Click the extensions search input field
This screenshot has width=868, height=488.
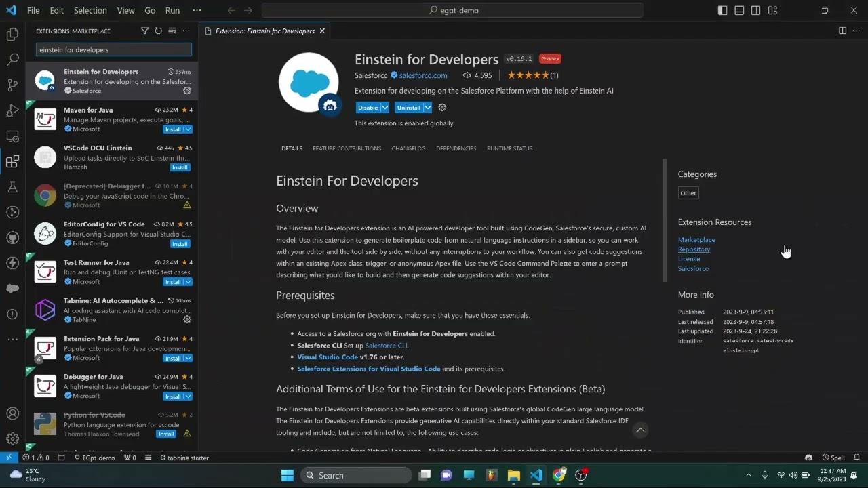113,49
